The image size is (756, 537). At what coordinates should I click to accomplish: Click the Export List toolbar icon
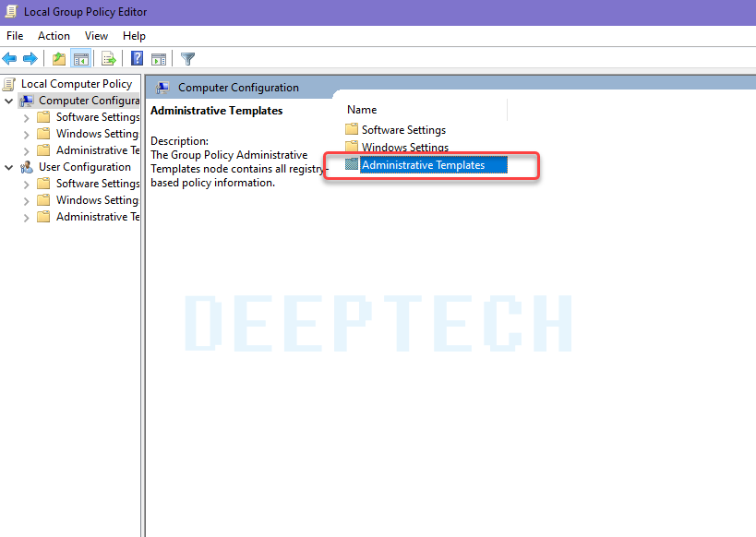(x=109, y=59)
